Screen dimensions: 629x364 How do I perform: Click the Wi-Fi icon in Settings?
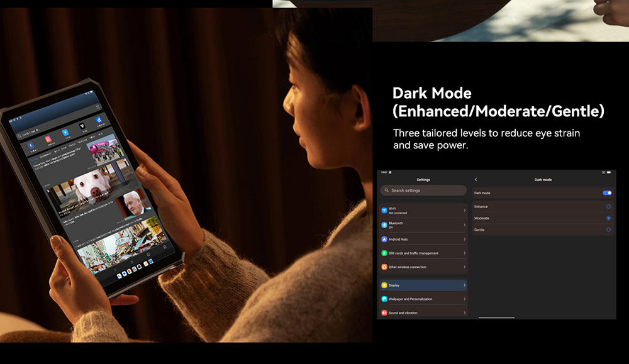click(x=384, y=211)
